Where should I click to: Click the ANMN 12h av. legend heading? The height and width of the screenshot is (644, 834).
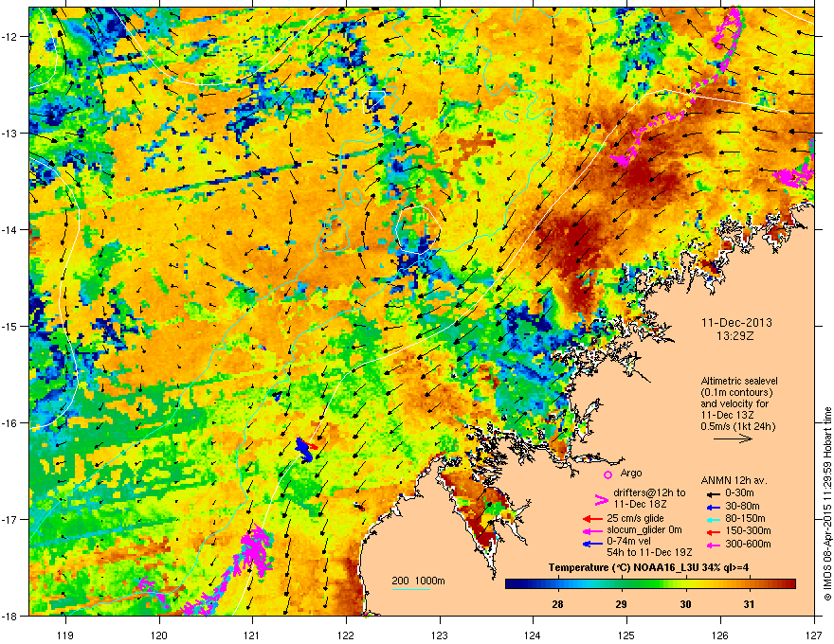(734, 480)
